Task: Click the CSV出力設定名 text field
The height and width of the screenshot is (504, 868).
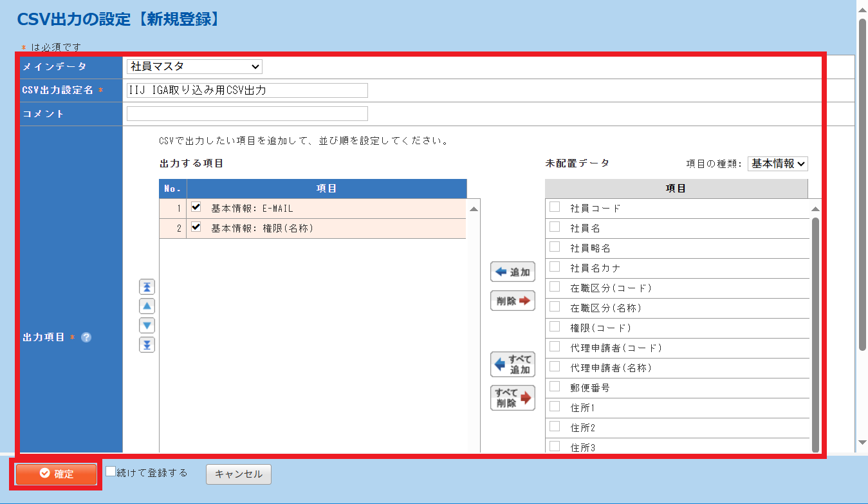Action: (x=247, y=90)
